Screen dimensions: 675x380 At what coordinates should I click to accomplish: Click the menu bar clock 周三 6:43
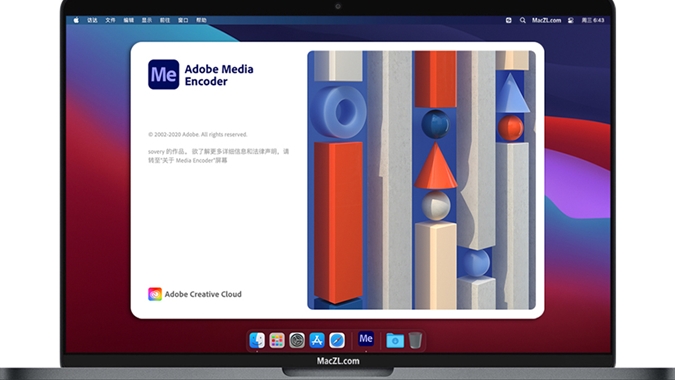click(x=593, y=20)
